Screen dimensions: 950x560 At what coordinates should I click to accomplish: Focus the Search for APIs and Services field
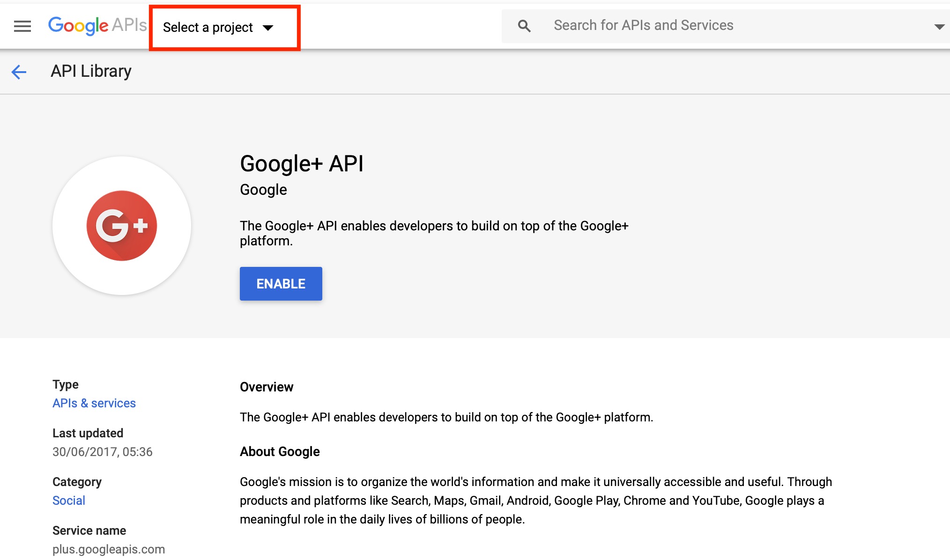pos(726,26)
